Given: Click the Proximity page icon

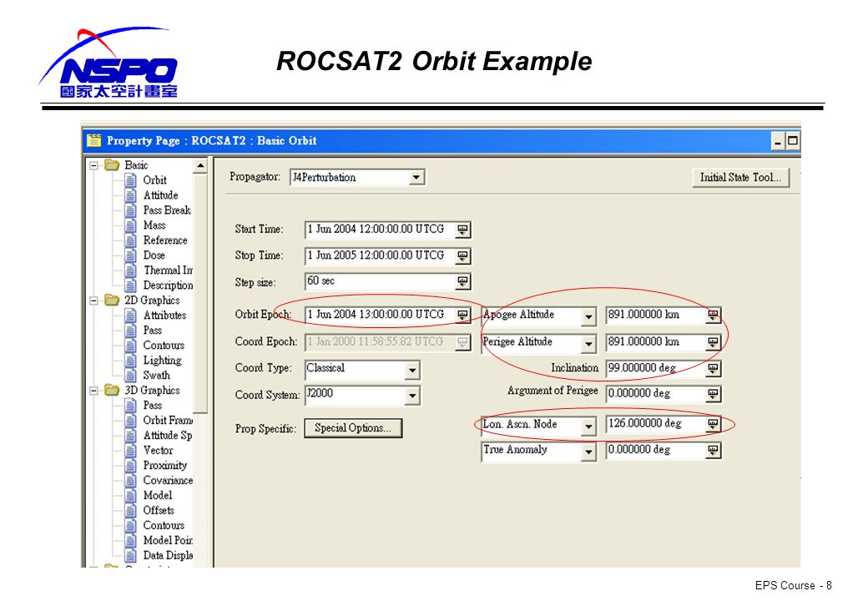Looking at the screenshot, I should point(130,466).
